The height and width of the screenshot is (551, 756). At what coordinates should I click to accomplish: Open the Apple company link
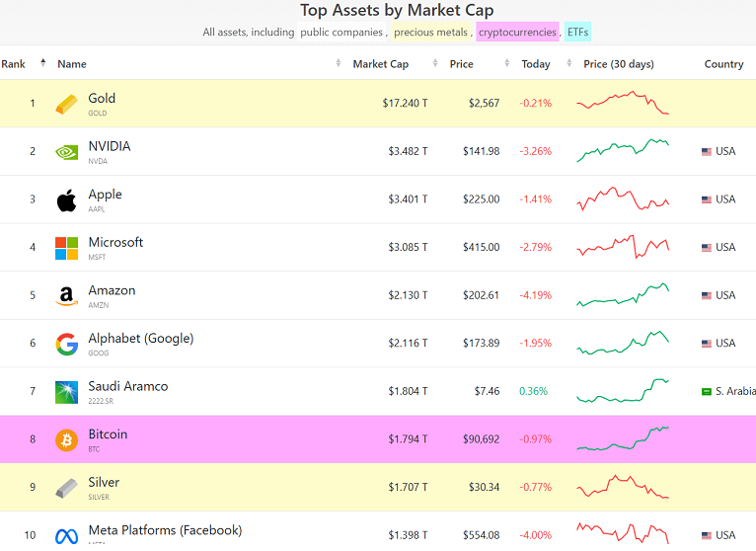point(105,195)
